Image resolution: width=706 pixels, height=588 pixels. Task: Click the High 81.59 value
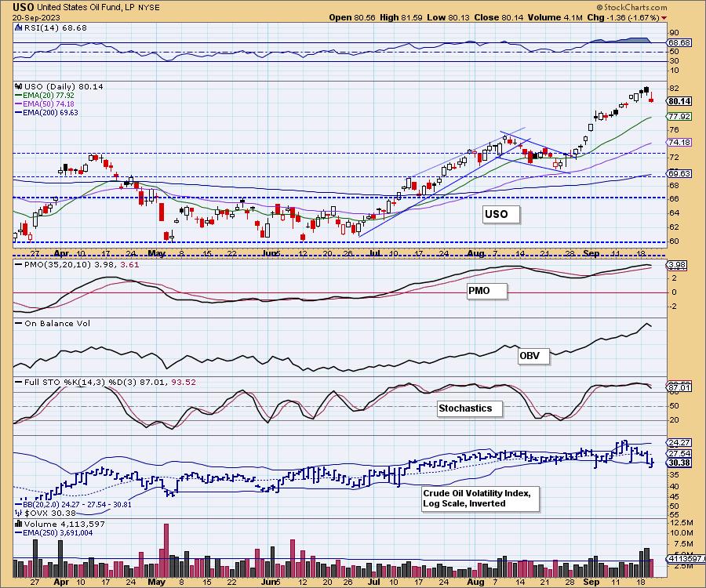tap(401, 17)
